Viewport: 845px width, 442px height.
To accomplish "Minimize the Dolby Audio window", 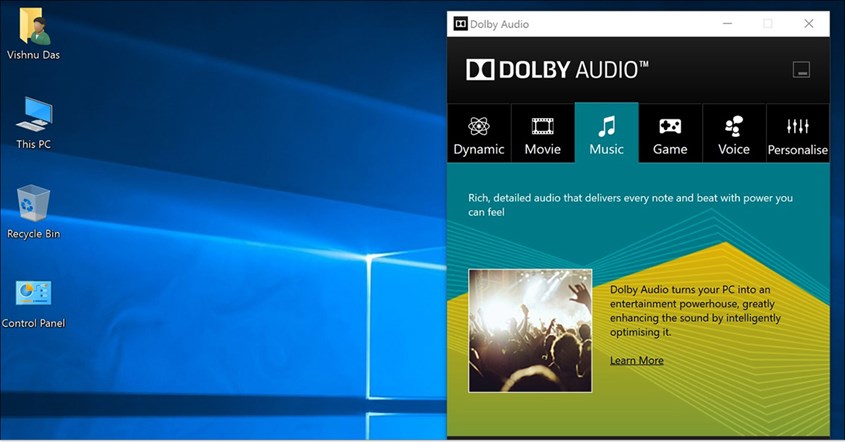I will click(727, 24).
